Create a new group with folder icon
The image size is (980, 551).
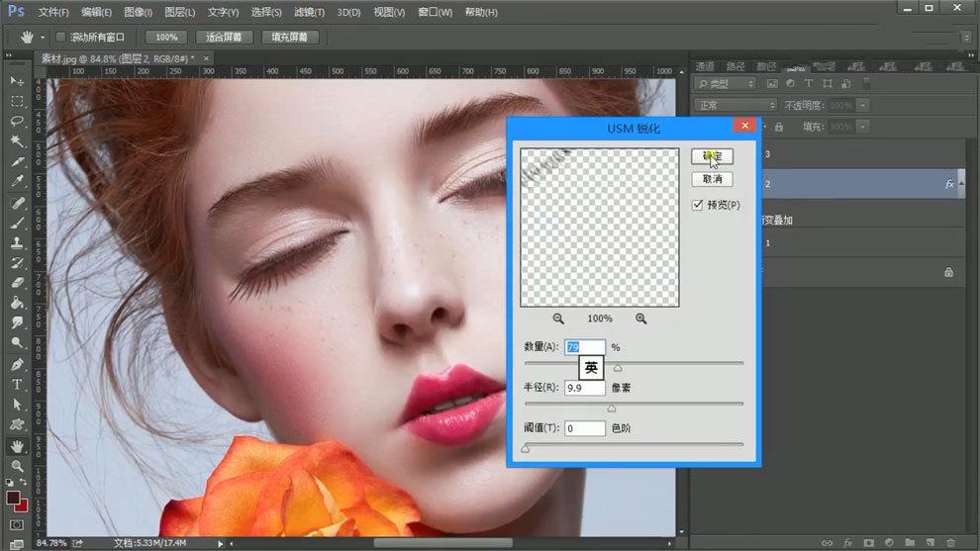pyautogui.click(x=909, y=543)
